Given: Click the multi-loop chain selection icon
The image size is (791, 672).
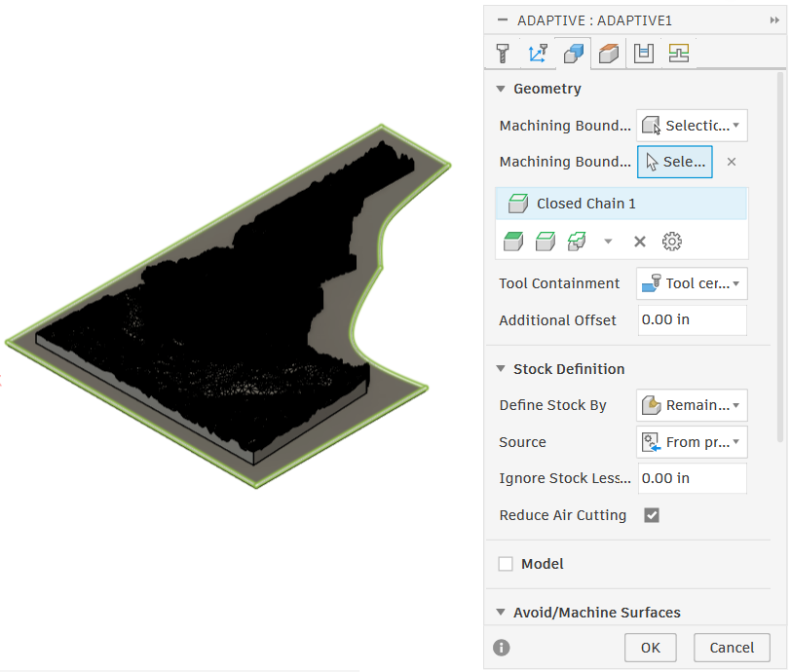Looking at the screenshot, I should pos(577,242).
